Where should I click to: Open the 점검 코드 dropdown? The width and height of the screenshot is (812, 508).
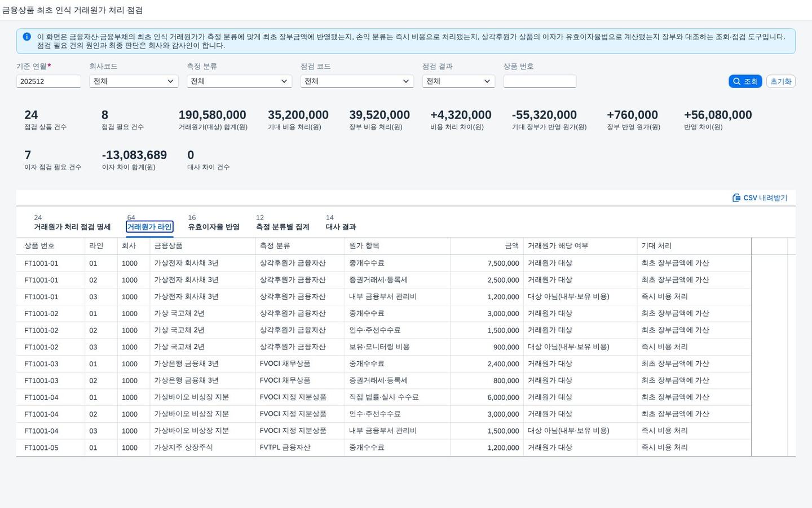tap(357, 81)
